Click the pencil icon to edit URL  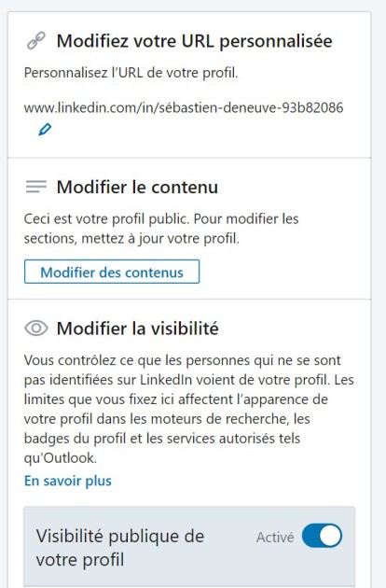(x=45, y=130)
